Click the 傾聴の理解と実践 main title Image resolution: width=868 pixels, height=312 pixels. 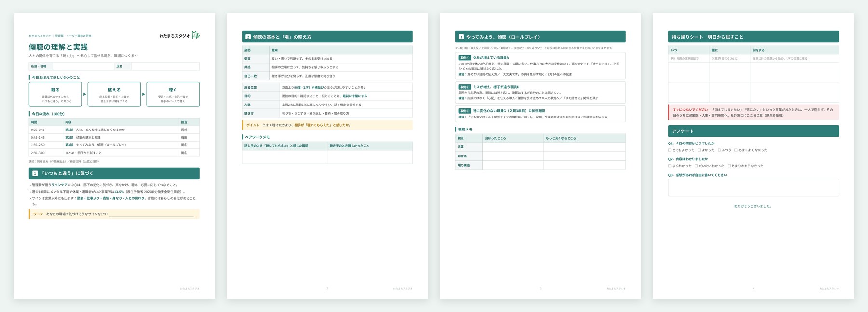(58, 47)
